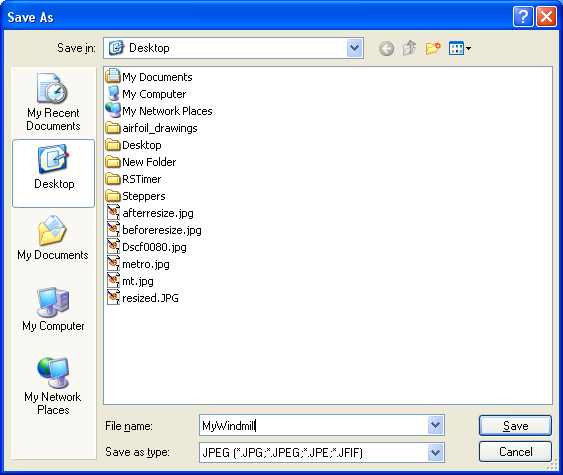Open My Documents in places bar
Screen dimensions: 563x475
[53, 238]
